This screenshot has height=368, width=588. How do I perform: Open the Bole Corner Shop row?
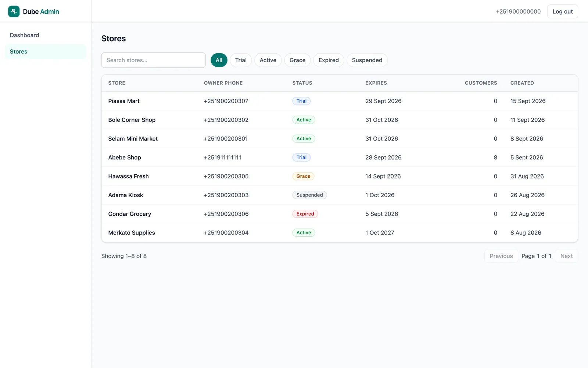coord(340,120)
